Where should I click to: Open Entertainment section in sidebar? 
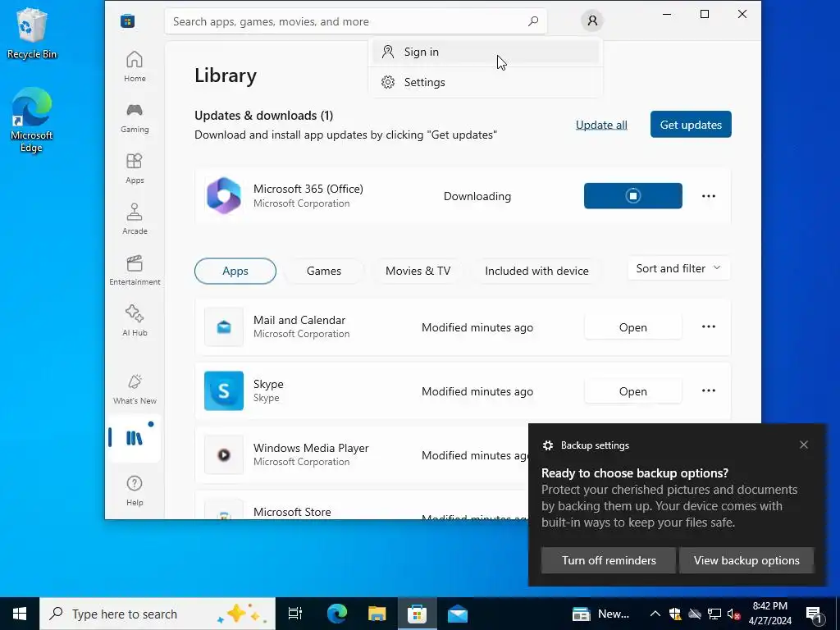pos(135,270)
